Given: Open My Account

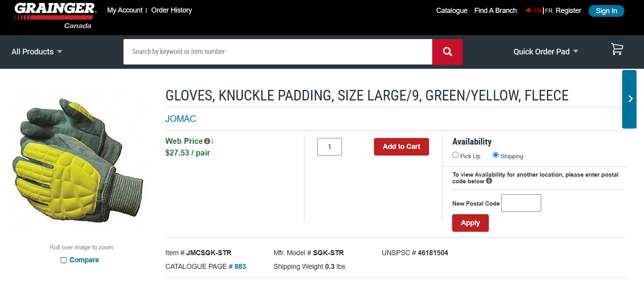Looking at the screenshot, I should 124,10.
